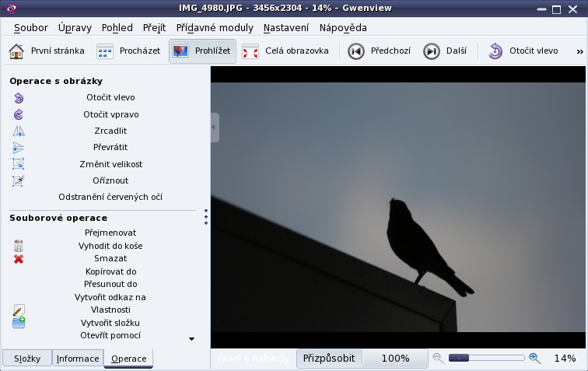Click the Zrcadlit mirror icon
The image size is (588, 371).
click(x=19, y=131)
